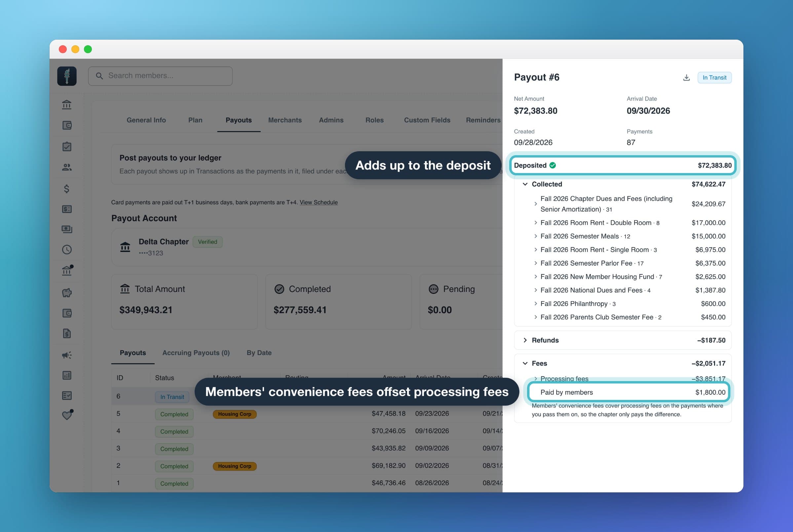Click the bank icon beside Total Amount
The image size is (793, 532).
pyautogui.click(x=125, y=289)
